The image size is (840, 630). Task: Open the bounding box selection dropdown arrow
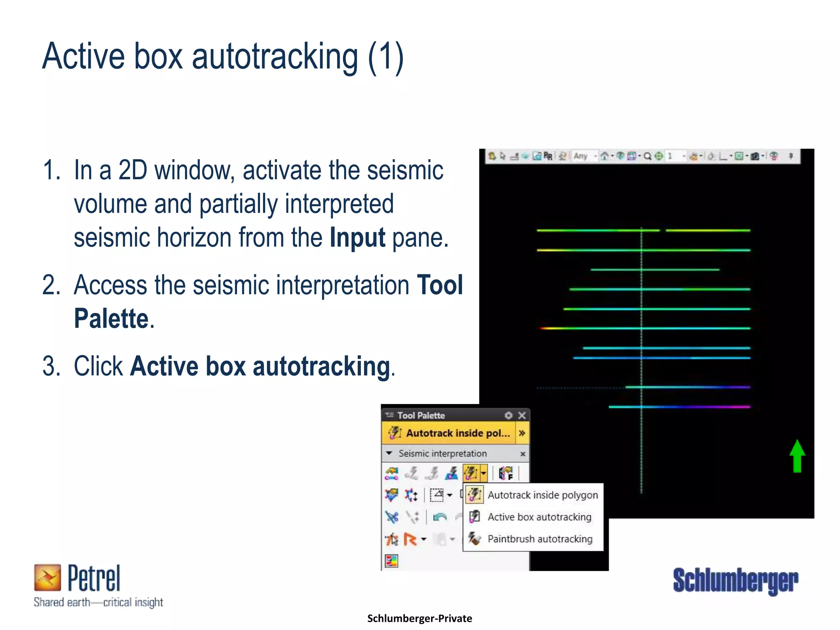pyautogui.click(x=450, y=495)
